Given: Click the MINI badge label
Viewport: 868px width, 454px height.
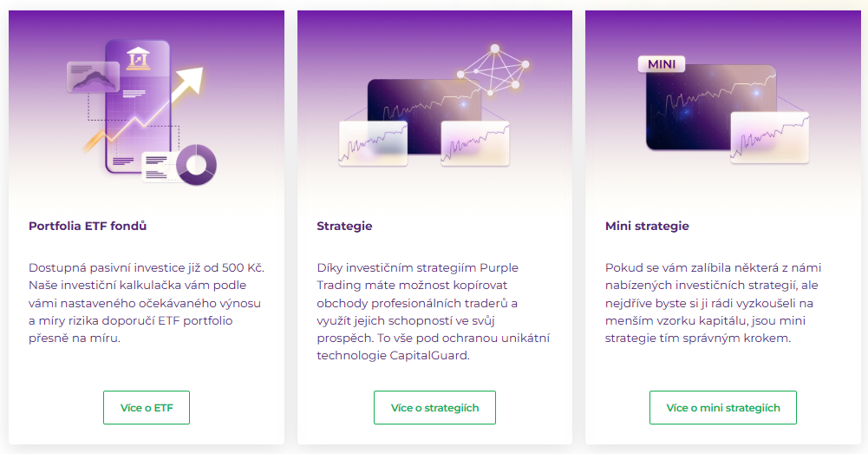Looking at the screenshot, I should pos(661,63).
